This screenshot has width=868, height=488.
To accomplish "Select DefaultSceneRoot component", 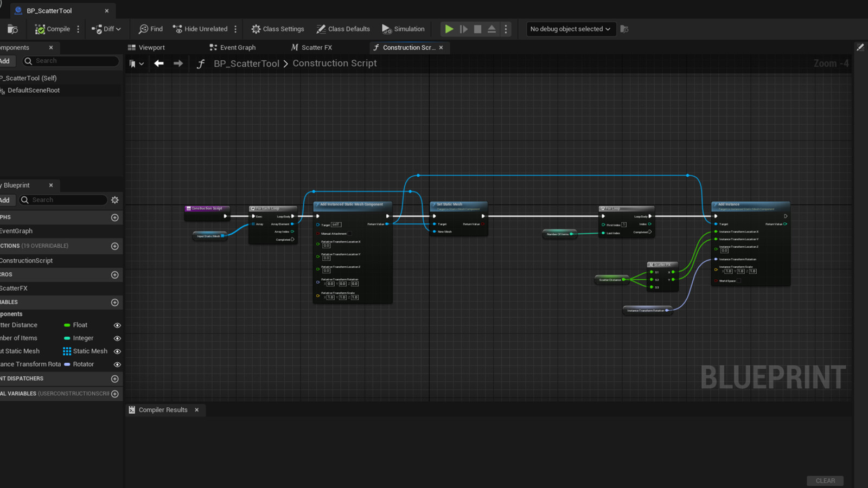I will pos(34,91).
